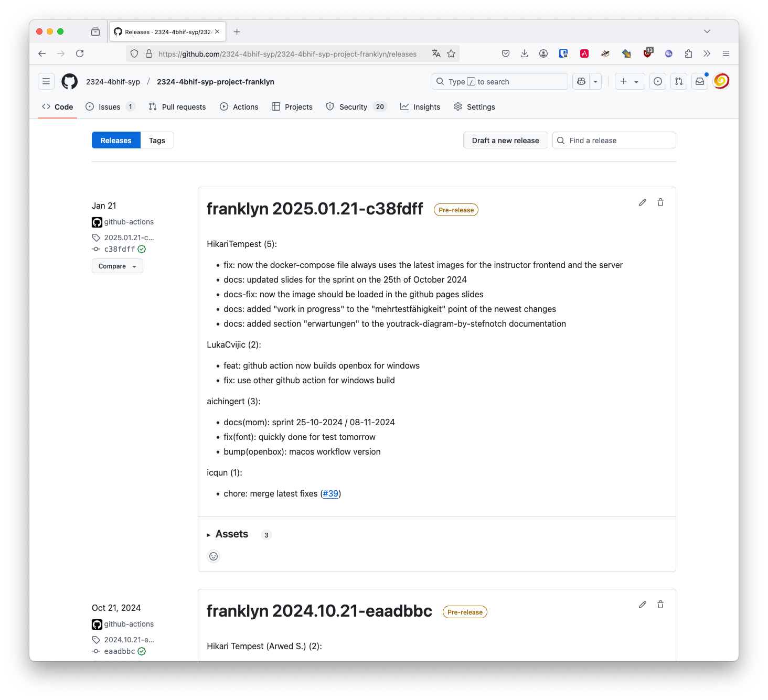This screenshot has width=768, height=700.
Task: Open the Copilot chat icon
Action: (x=581, y=81)
